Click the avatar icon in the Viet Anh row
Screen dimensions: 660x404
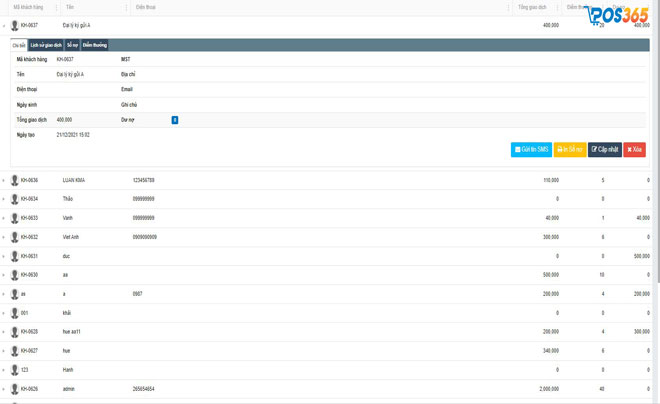tap(15, 237)
